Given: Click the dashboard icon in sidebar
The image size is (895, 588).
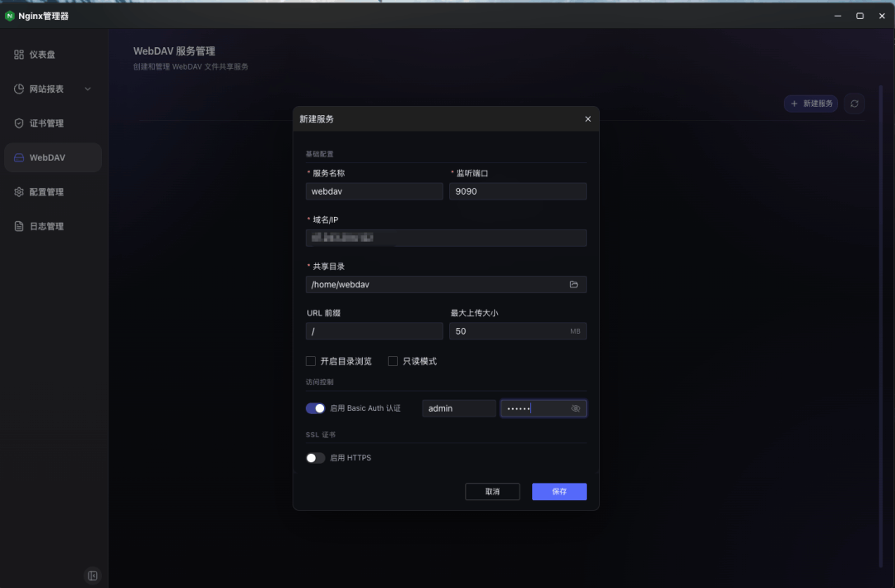Looking at the screenshot, I should click(19, 55).
